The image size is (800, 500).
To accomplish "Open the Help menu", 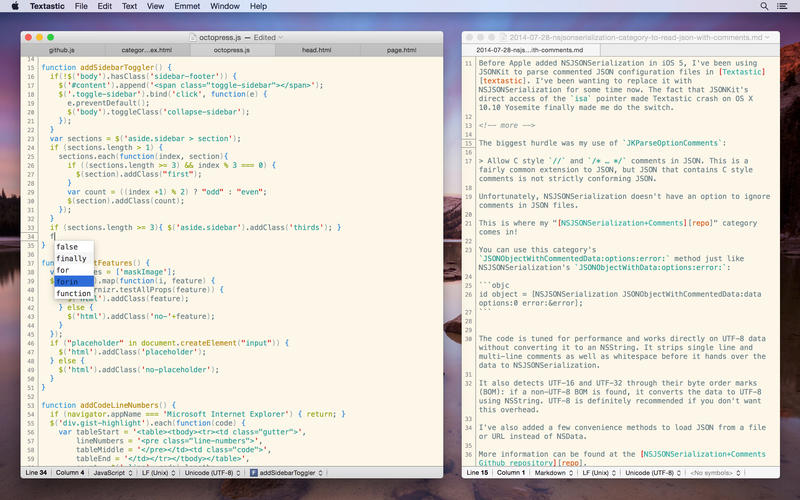I will [258, 6].
